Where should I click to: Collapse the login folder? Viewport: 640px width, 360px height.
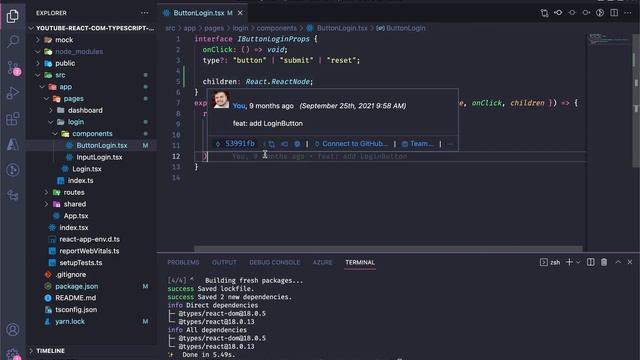[51, 122]
